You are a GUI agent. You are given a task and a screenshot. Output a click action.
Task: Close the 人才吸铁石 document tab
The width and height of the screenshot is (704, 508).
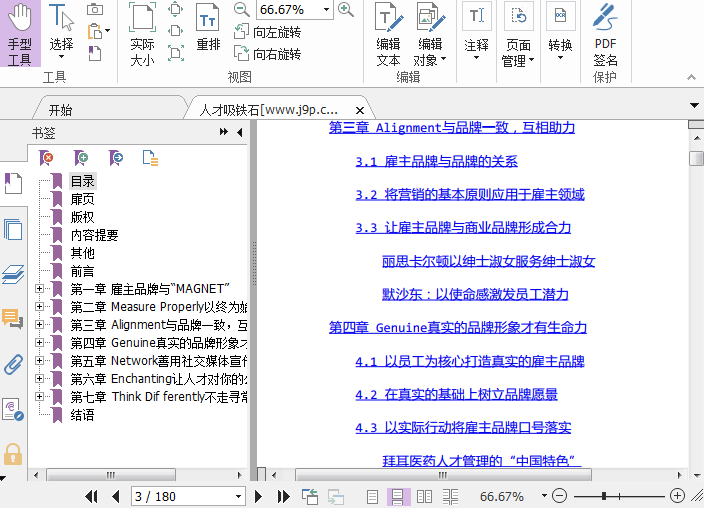coord(360,110)
